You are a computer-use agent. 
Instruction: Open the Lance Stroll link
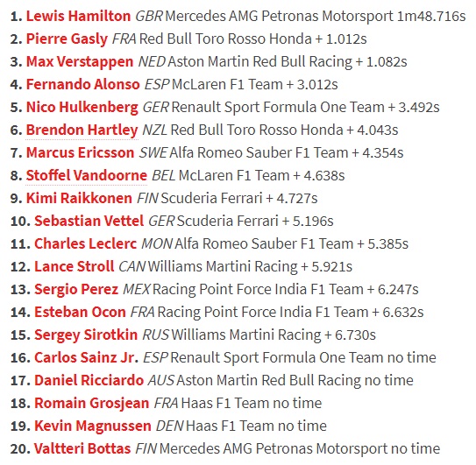(74, 266)
